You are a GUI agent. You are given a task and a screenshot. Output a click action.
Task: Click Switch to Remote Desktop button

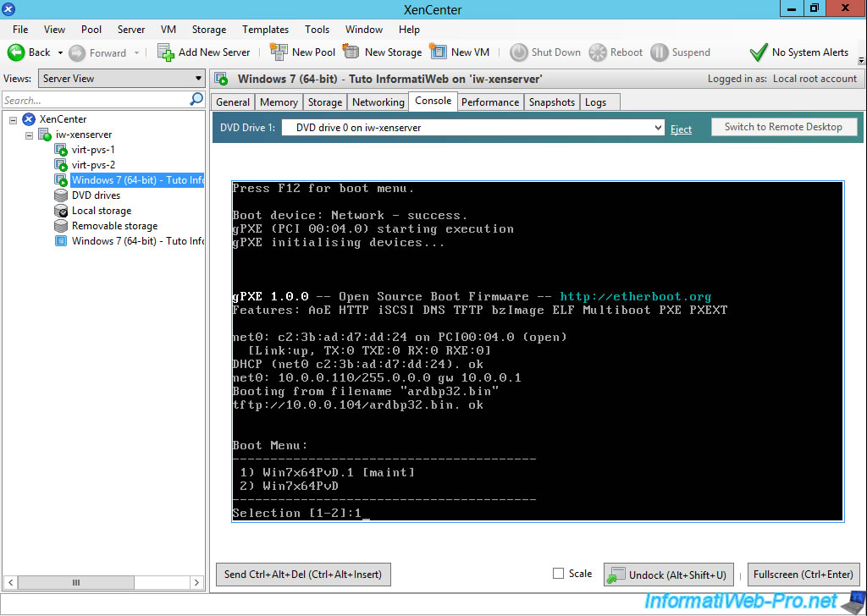(783, 127)
